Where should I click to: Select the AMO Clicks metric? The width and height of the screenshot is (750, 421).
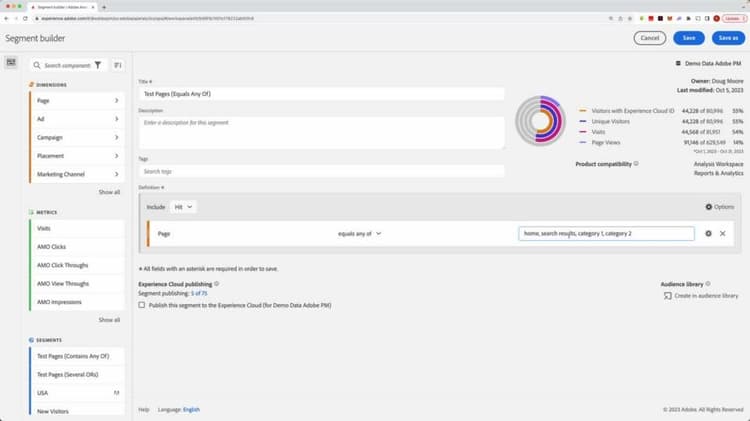pyautogui.click(x=77, y=247)
